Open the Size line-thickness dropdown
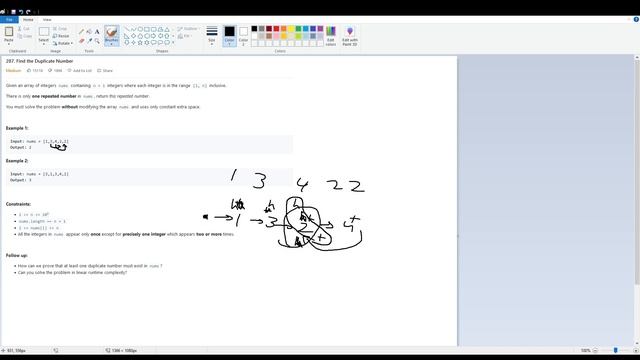This screenshot has width=640, height=360. (211, 36)
